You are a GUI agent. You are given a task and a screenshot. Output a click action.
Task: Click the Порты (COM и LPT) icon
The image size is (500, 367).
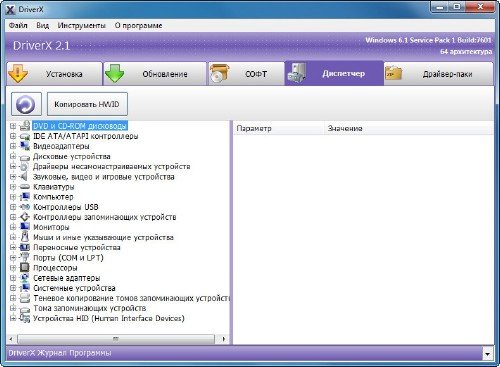pos(25,257)
